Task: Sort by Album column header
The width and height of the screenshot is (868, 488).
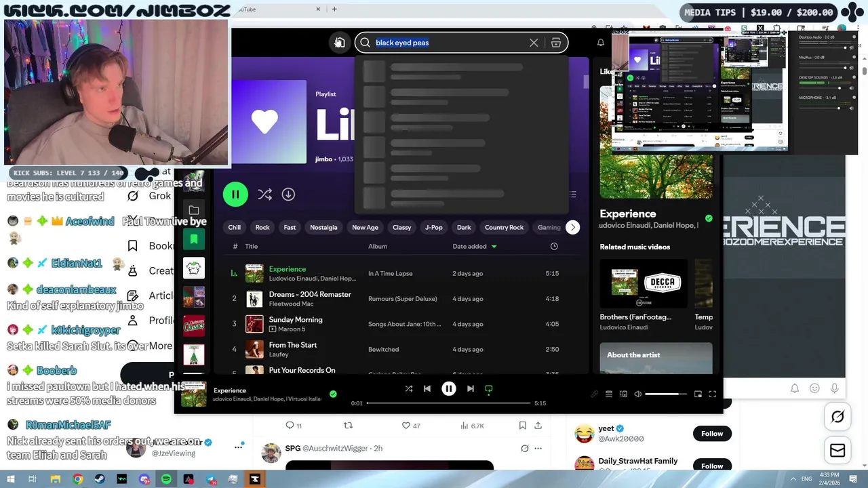Action: coord(378,247)
